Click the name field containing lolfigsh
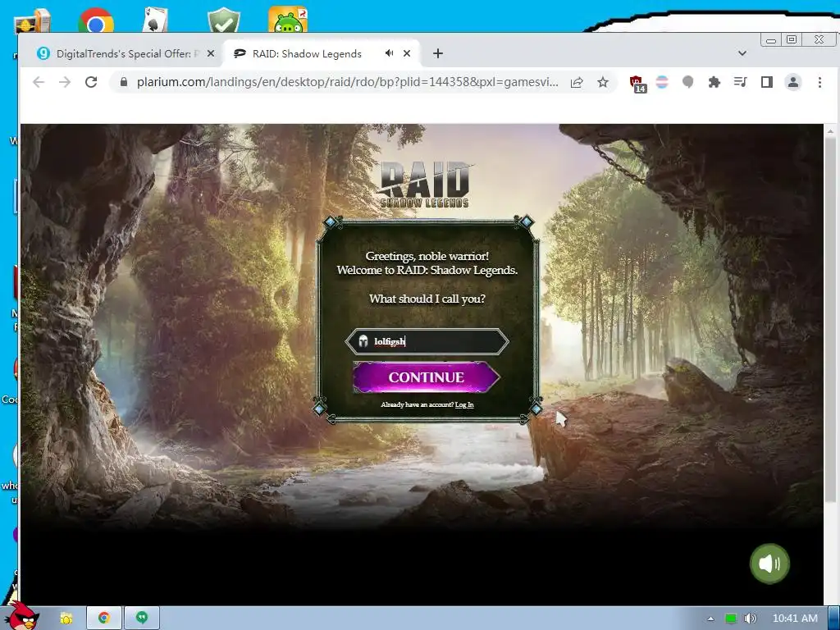 pos(427,341)
